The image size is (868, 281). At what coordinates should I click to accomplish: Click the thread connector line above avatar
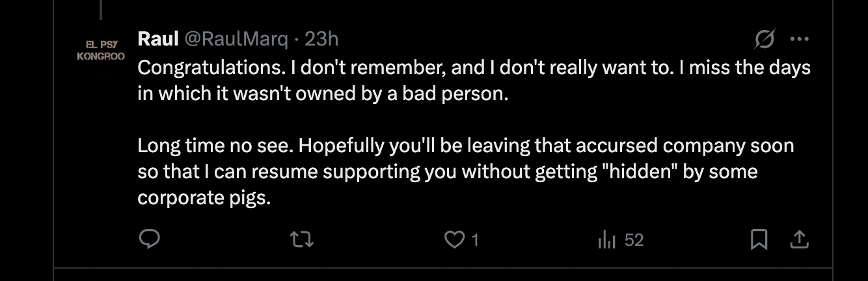[101, 9]
